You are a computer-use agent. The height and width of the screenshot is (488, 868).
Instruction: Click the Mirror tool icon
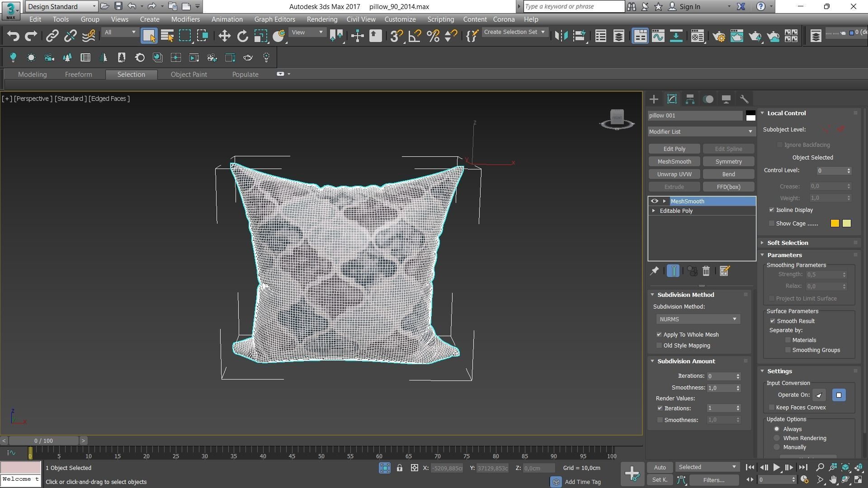click(x=561, y=36)
